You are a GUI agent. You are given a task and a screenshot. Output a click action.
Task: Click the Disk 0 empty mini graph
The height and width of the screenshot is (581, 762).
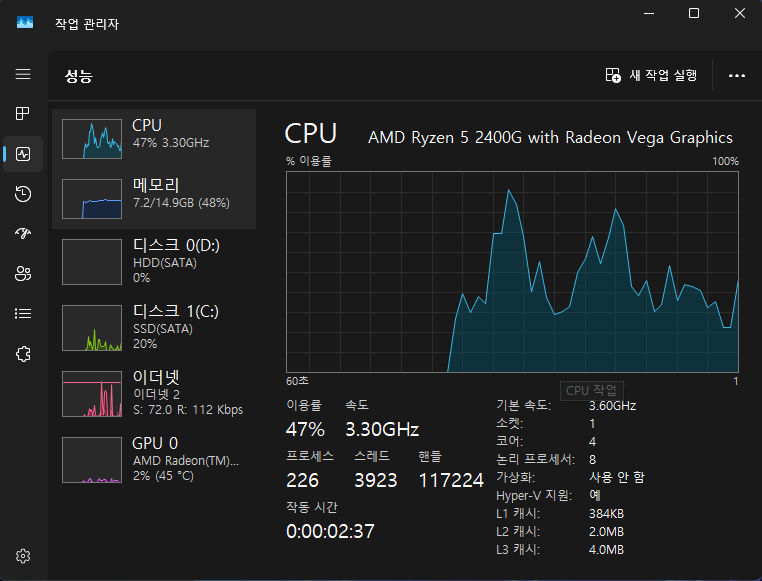pos(92,262)
